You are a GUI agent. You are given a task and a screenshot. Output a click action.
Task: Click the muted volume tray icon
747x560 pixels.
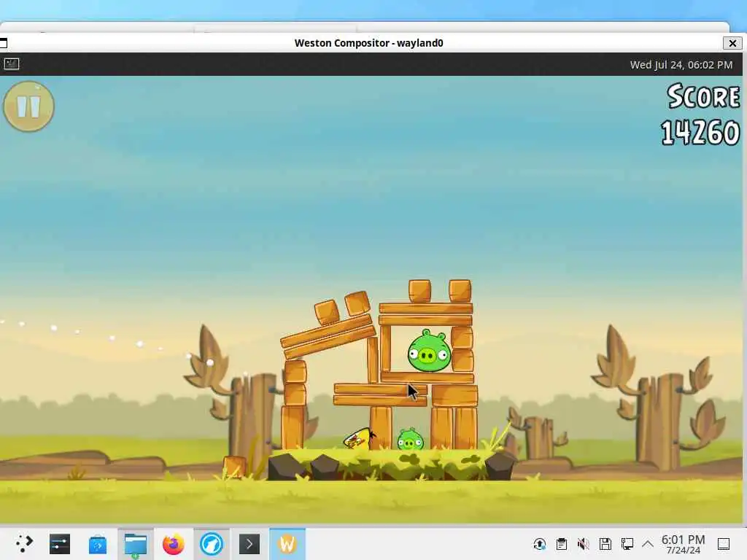[x=583, y=544]
